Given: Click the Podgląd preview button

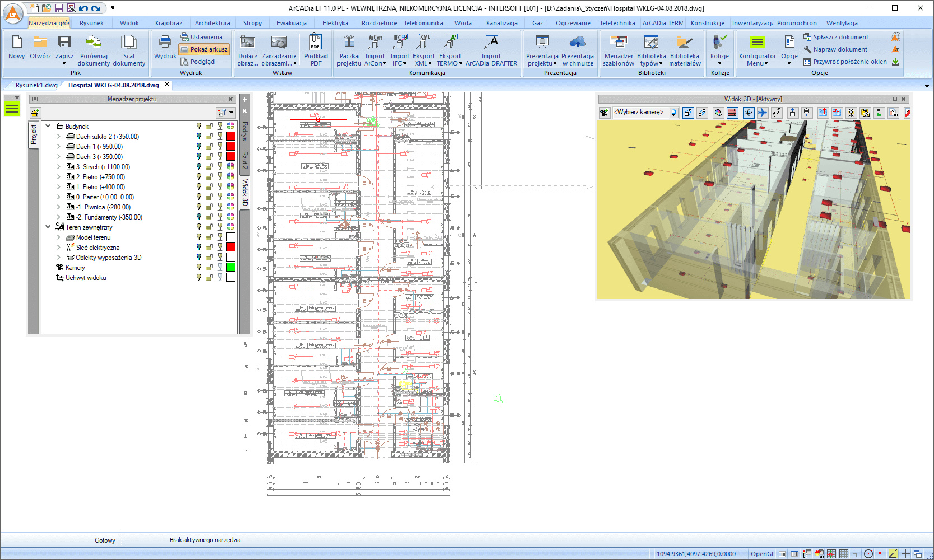Looking at the screenshot, I should tap(198, 62).
